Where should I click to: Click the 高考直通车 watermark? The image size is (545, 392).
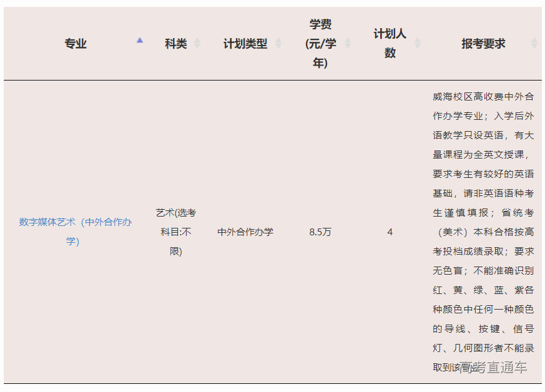click(493, 368)
